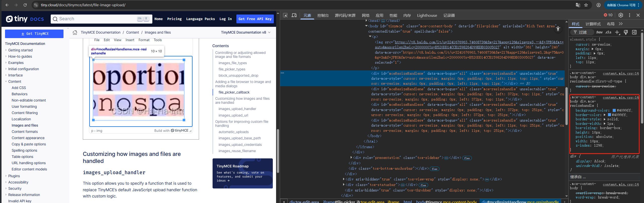Image resolution: width=644 pixels, height=203 pixels.
Task: Go forward in the browser
Action: [x=16, y=5]
